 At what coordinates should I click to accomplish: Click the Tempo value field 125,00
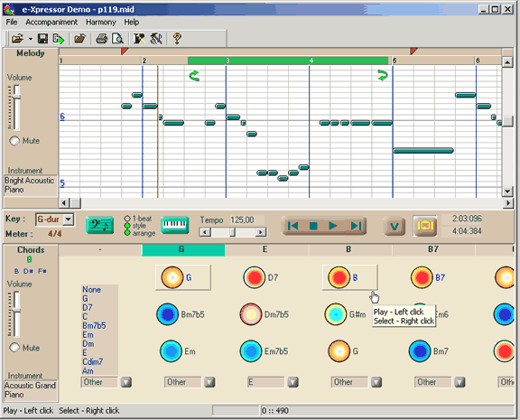[247, 220]
